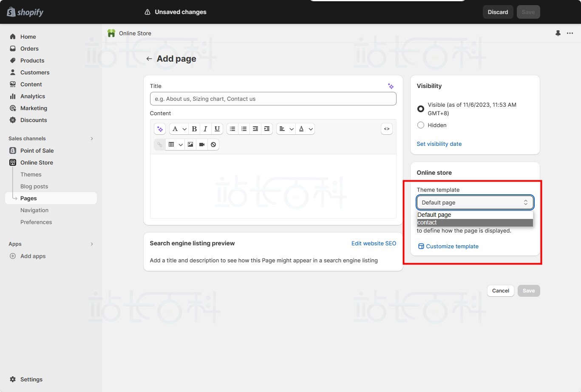Select the Visible radio button

[x=421, y=109]
